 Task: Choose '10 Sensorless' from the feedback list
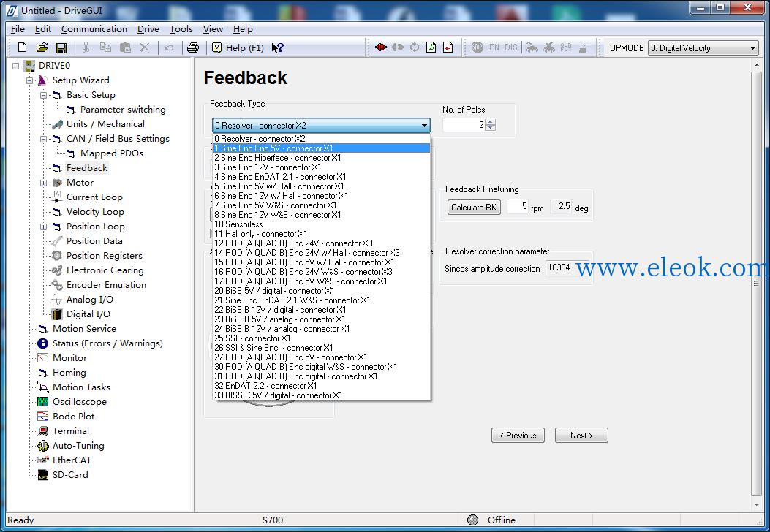(x=322, y=224)
